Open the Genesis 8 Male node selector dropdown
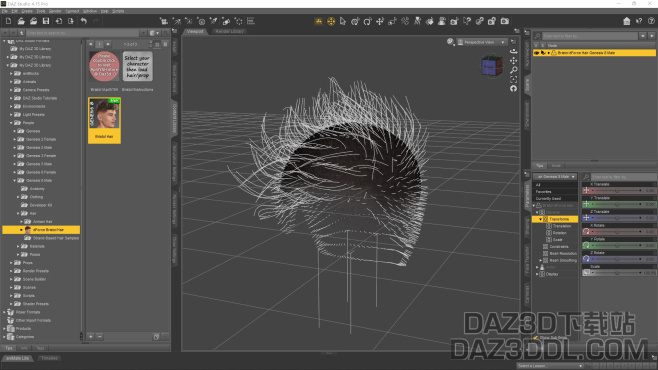This screenshot has width=658, height=370. 555,177
